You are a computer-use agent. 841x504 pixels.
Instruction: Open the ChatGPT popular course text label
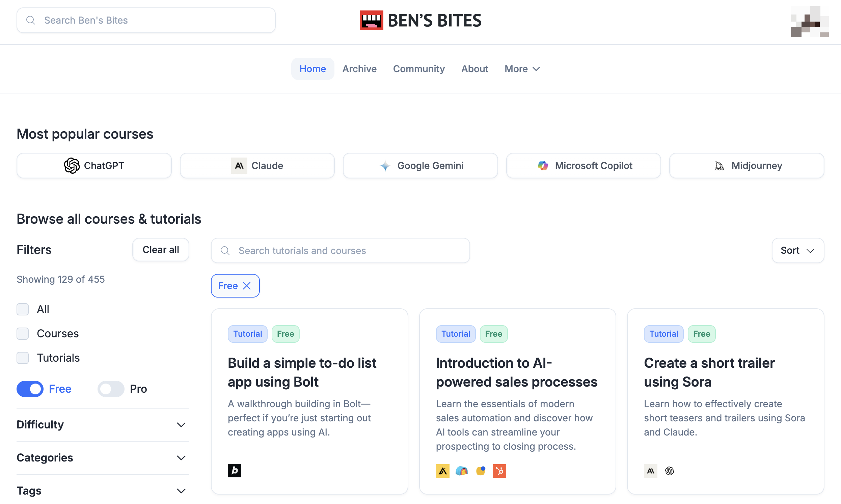(x=104, y=166)
